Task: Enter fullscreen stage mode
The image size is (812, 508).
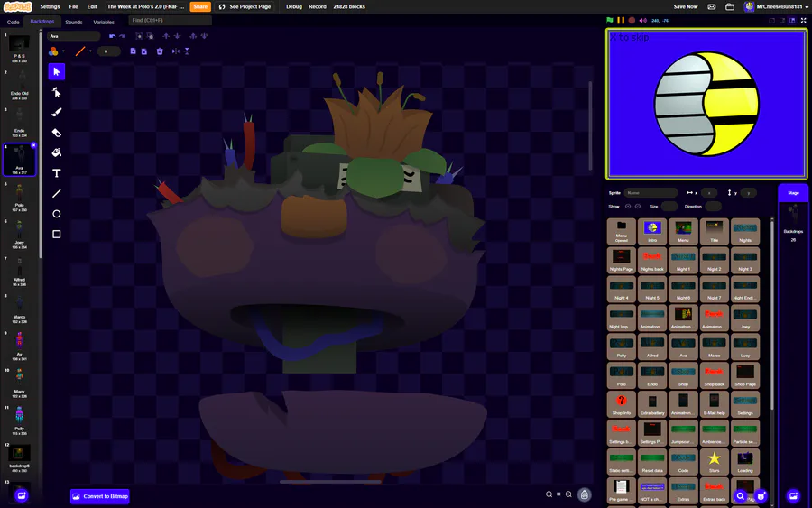Action: point(803,20)
